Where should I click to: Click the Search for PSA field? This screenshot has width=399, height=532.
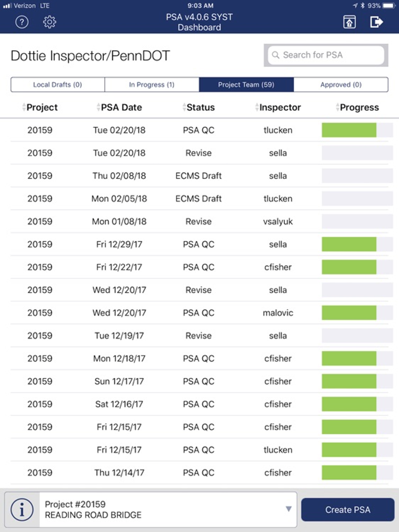tap(326, 55)
